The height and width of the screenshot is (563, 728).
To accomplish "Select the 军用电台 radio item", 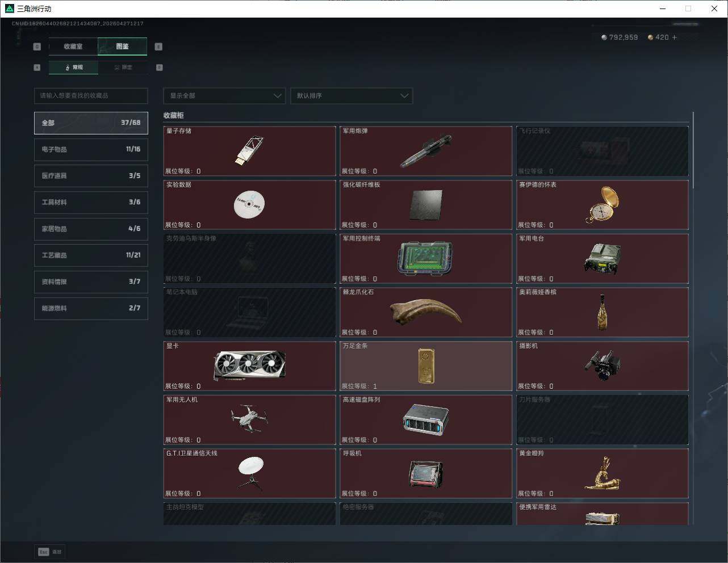I will point(603,259).
